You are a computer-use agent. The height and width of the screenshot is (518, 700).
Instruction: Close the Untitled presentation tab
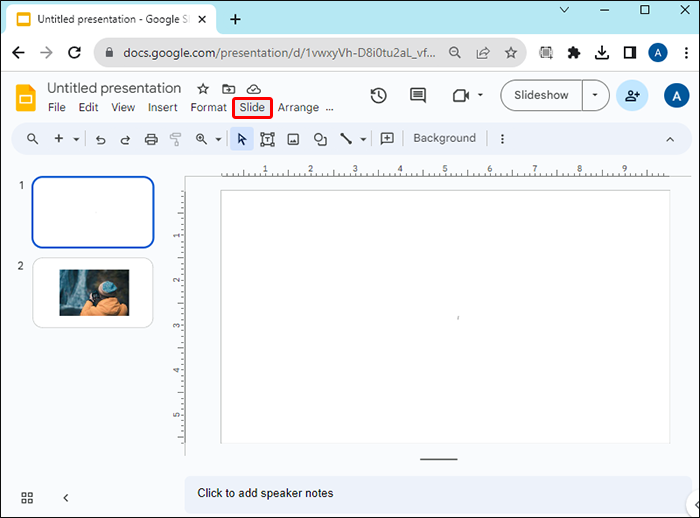[202, 19]
